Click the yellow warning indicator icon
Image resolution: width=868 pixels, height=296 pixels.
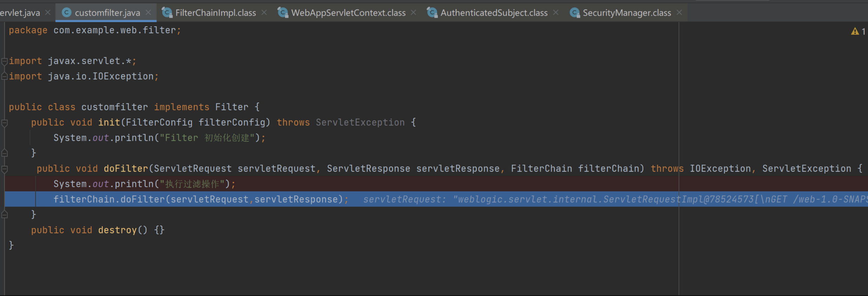[x=855, y=31]
